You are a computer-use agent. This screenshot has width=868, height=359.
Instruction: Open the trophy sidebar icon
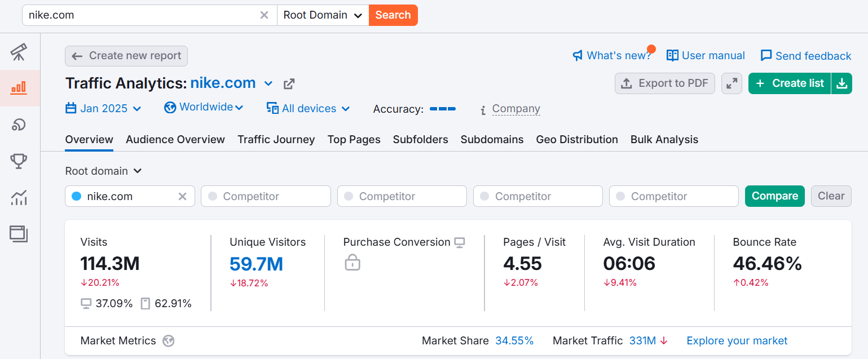point(19,161)
